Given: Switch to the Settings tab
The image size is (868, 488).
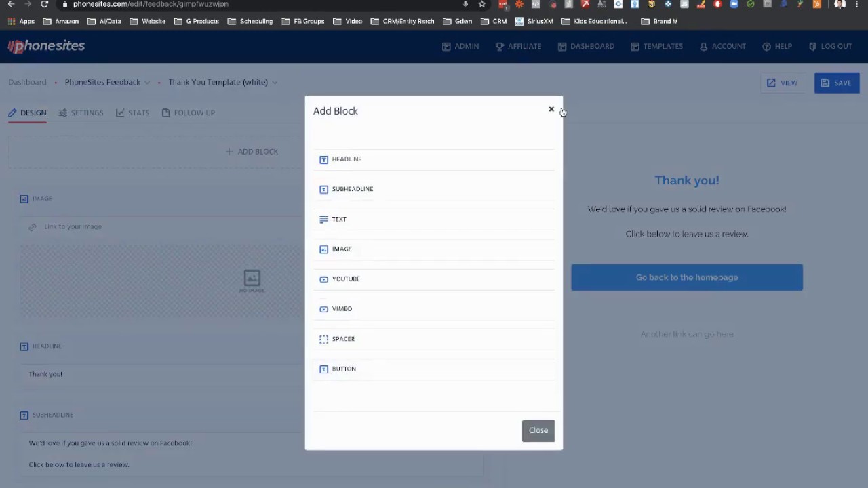Looking at the screenshot, I should [x=81, y=113].
